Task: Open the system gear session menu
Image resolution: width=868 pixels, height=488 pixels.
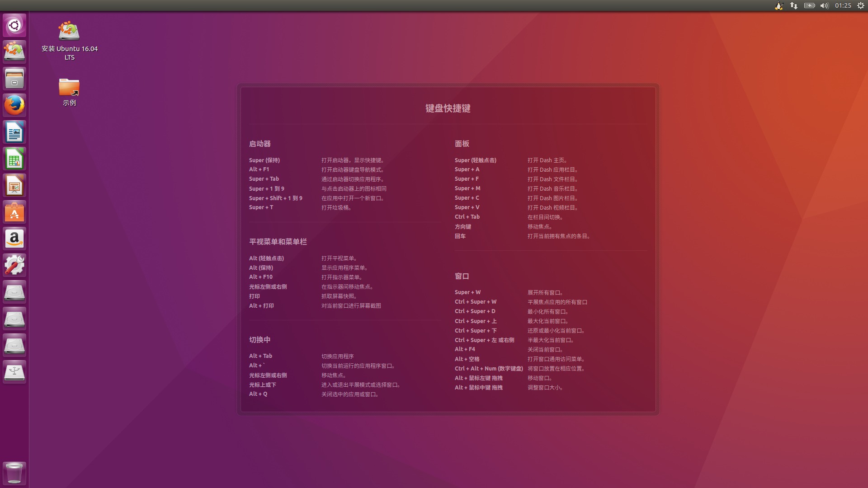Action: point(861,5)
